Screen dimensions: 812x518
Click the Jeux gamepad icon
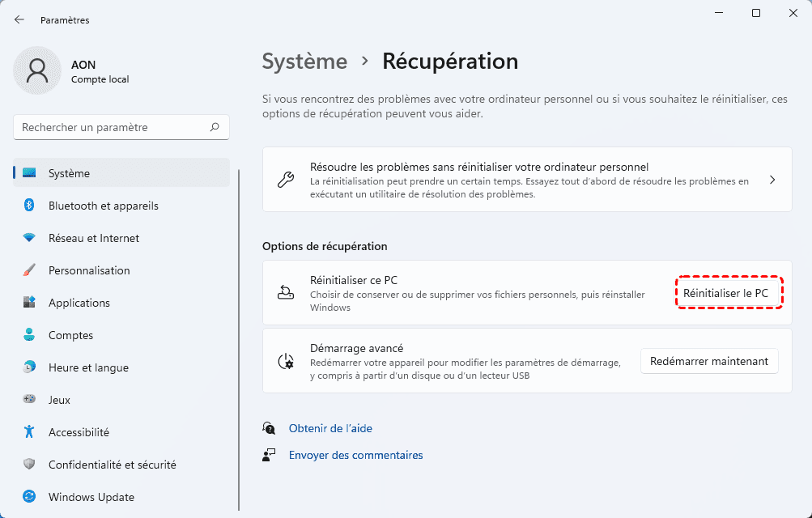(30, 400)
